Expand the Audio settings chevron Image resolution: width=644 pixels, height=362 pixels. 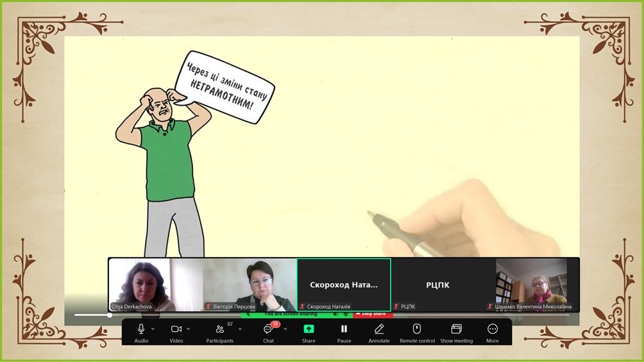(x=153, y=329)
